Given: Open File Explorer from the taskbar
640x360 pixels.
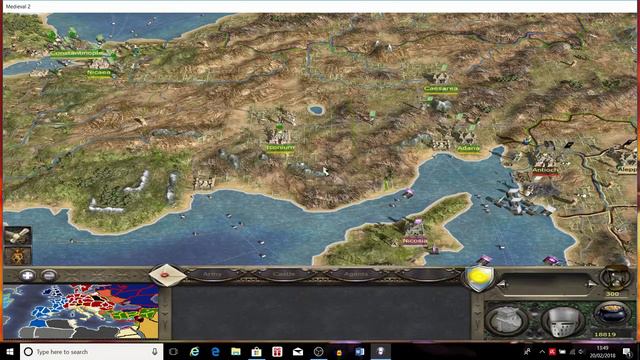Looking at the screenshot, I should pyautogui.click(x=236, y=351).
